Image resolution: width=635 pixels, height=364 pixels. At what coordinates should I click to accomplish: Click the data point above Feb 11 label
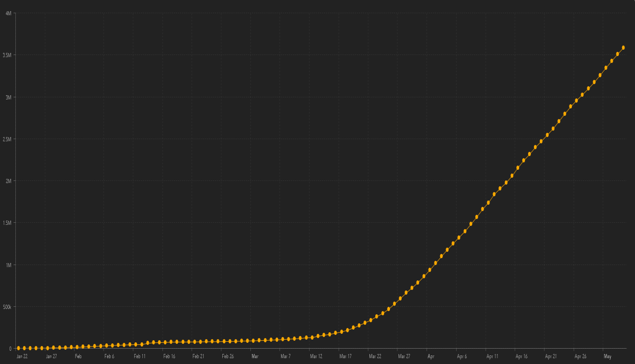pos(136,344)
